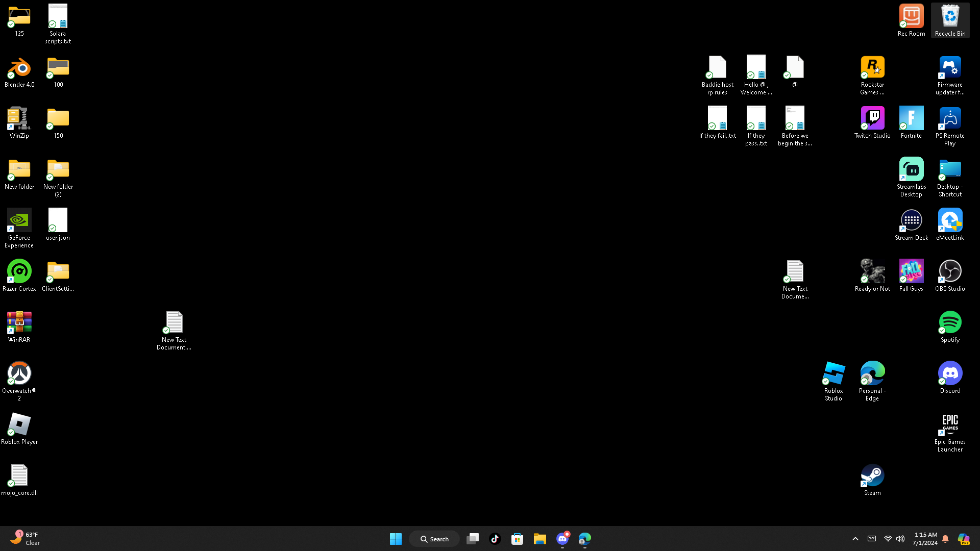Select the PS Remote Play shortcut
Viewport: 980px width, 551px height.
tap(950, 127)
